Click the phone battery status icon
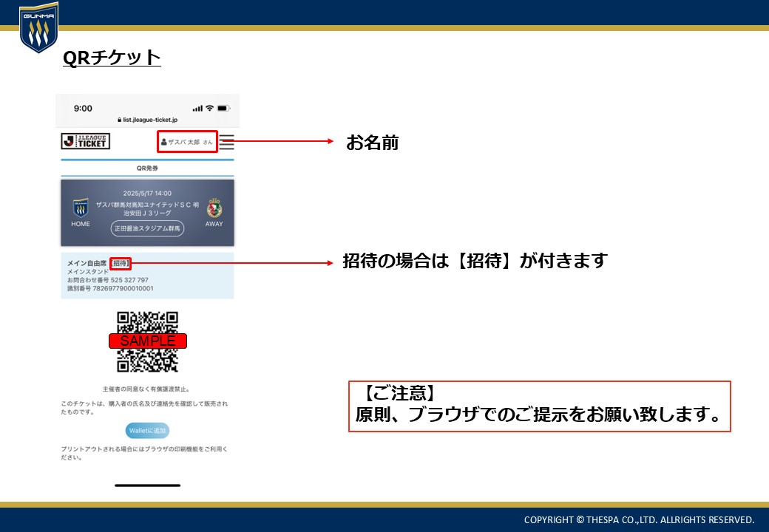Image resolution: width=769 pixels, height=532 pixels. (223, 108)
